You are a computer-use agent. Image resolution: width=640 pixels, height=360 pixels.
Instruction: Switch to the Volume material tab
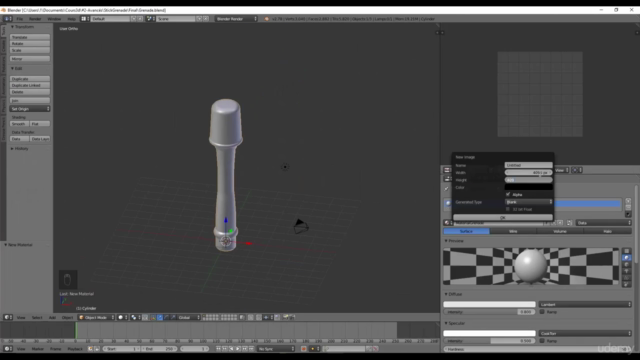coord(560,231)
